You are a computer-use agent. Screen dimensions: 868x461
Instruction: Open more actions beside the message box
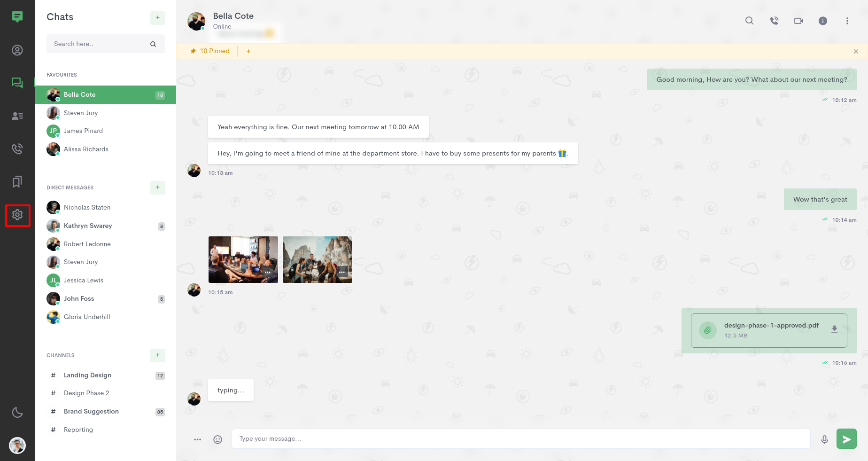click(197, 439)
